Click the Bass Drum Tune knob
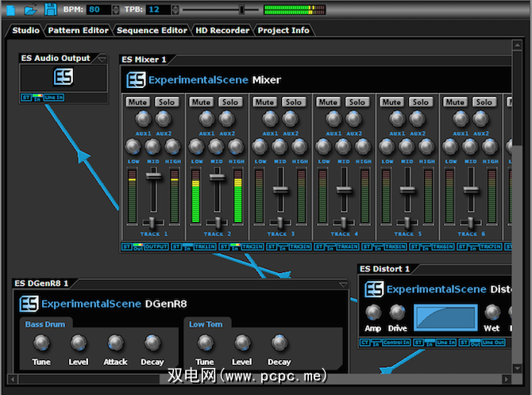532x395 pixels. pyautogui.click(x=41, y=343)
